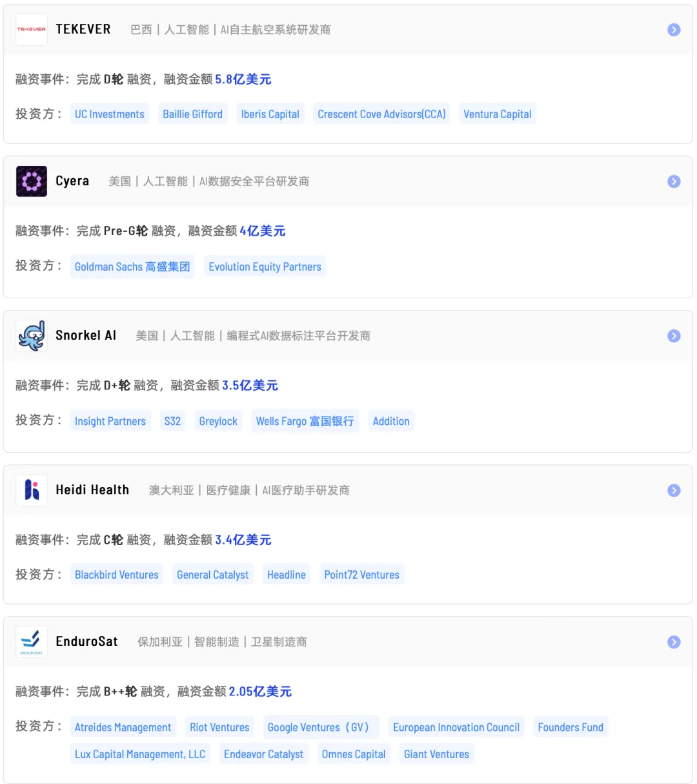Viewport: 697px width, 784px height.
Task: Select the Crescent Cove Advisors(CCA) tag
Action: tap(381, 114)
